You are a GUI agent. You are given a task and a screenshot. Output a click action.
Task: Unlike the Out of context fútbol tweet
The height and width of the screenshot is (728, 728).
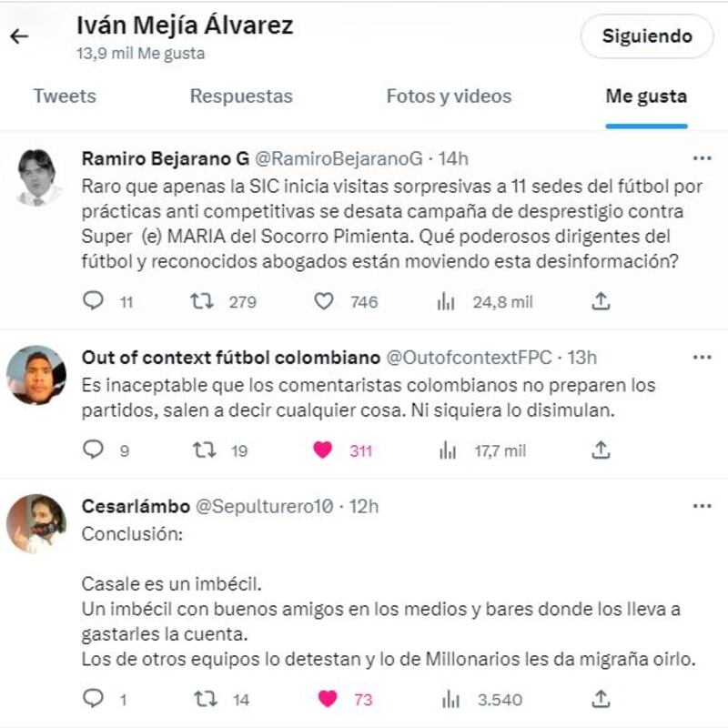tap(323, 450)
